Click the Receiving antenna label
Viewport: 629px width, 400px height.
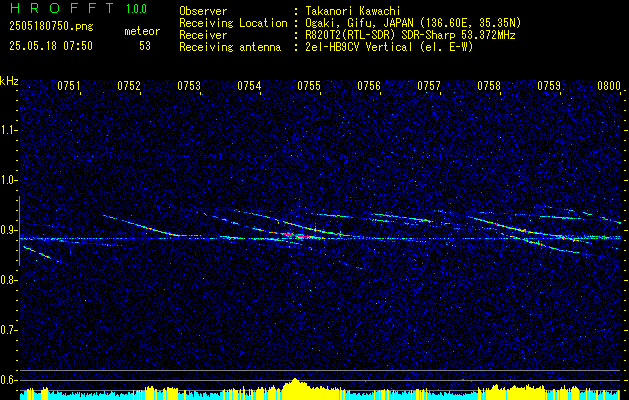(x=230, y=47)
